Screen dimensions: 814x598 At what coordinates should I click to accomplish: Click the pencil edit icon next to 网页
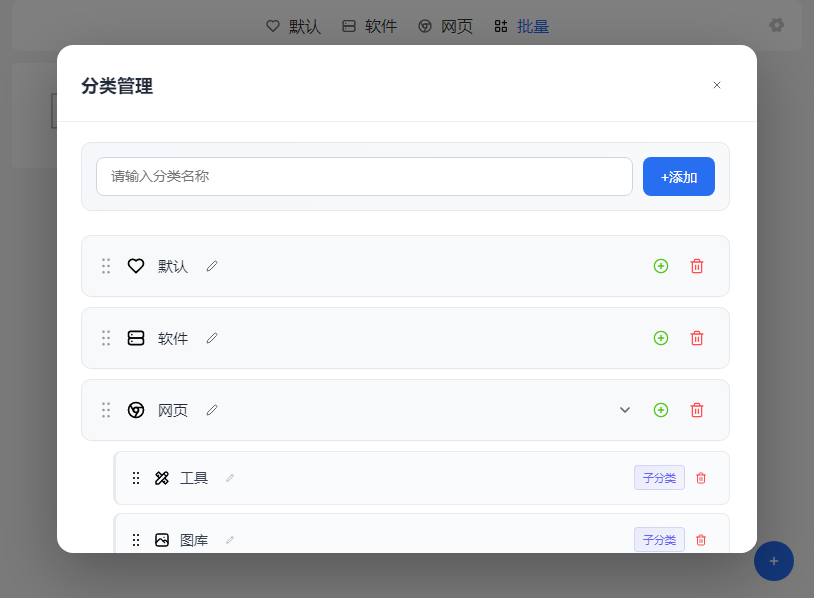(212, 410)
